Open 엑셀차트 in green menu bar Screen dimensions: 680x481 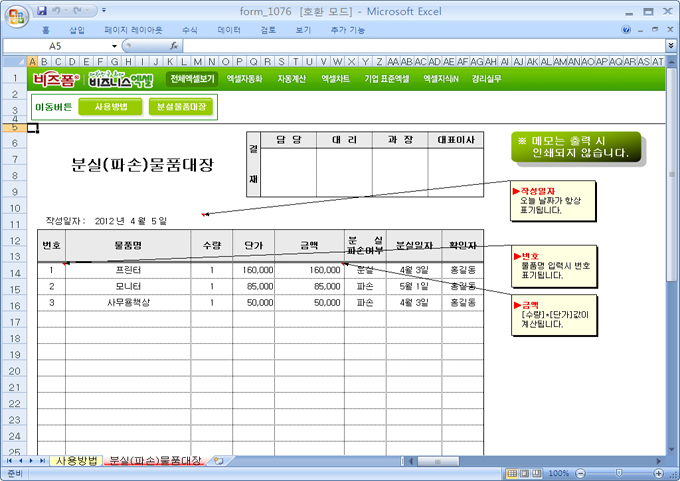335,78
